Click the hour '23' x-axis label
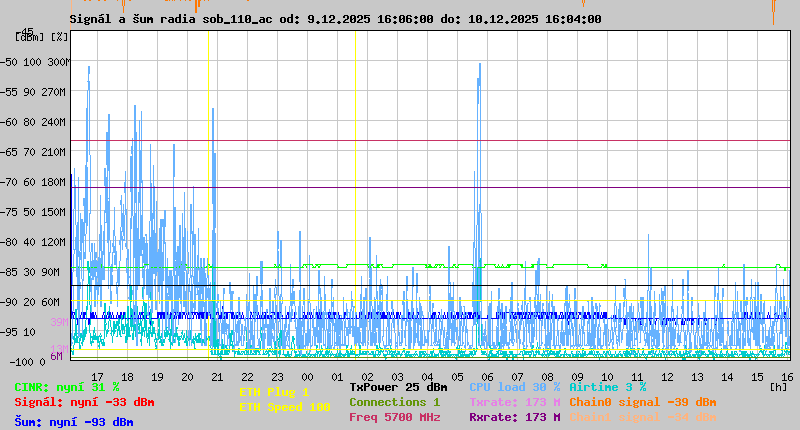The height and width of the screenshot is (430, 800). point(277,377)
